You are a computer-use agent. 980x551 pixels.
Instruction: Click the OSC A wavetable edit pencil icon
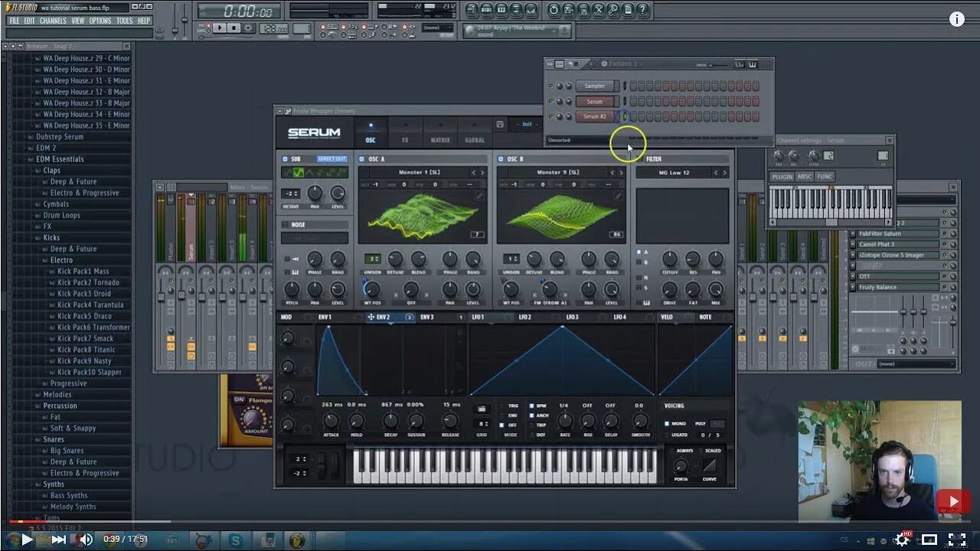[x=479, y=196]
